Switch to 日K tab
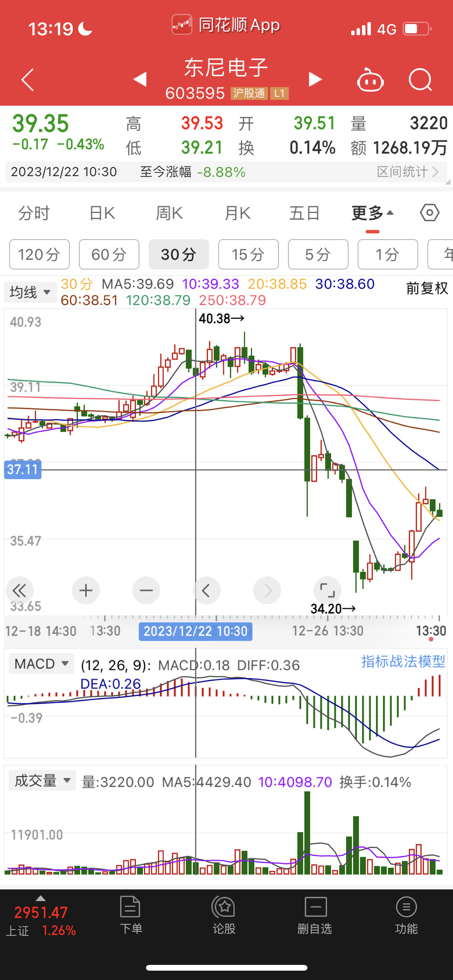The height and width of the screenshot is (980, 453). click(x=102, y=213)
